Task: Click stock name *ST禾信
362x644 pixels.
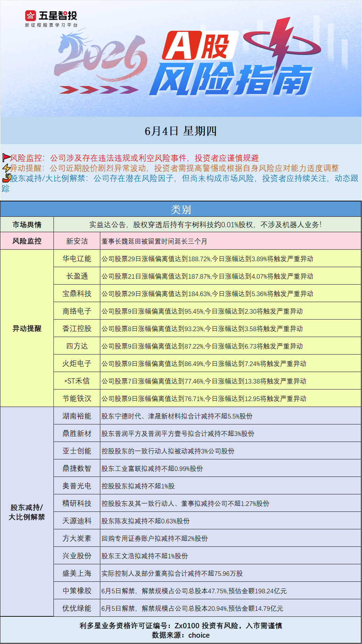Action: [x=77, y=381]
